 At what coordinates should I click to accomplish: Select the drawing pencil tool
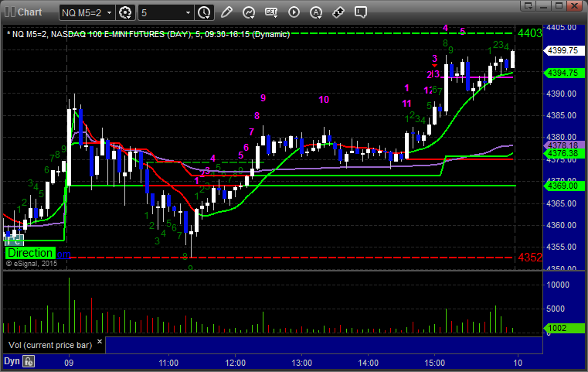click(x=226, y=12)
